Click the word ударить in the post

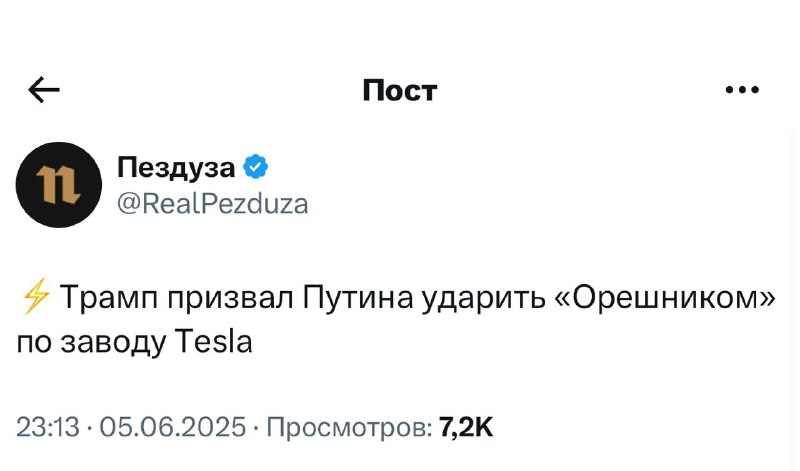point(483,297)
